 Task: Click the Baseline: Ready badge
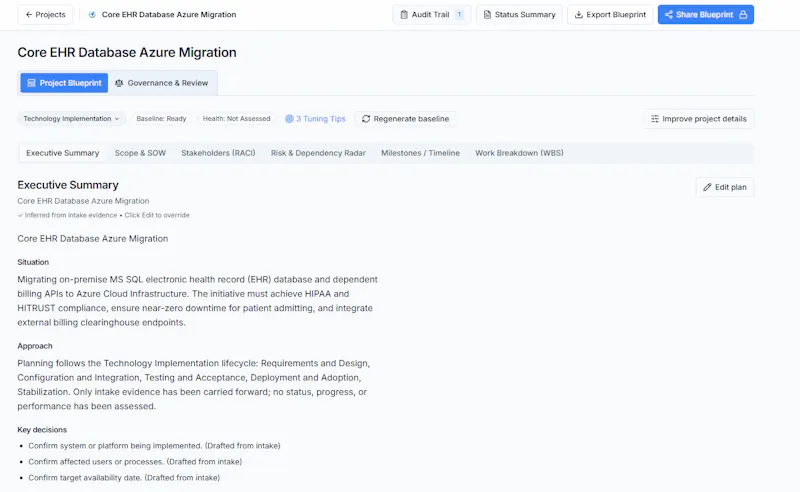pyautogui.click(x=161, y=119)
